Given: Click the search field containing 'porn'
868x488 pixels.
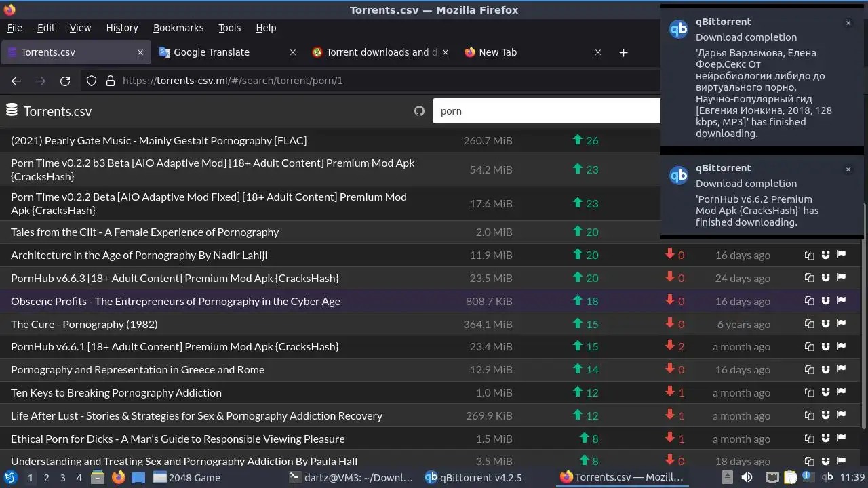Looking at the screenshot, I should [542, 111].
